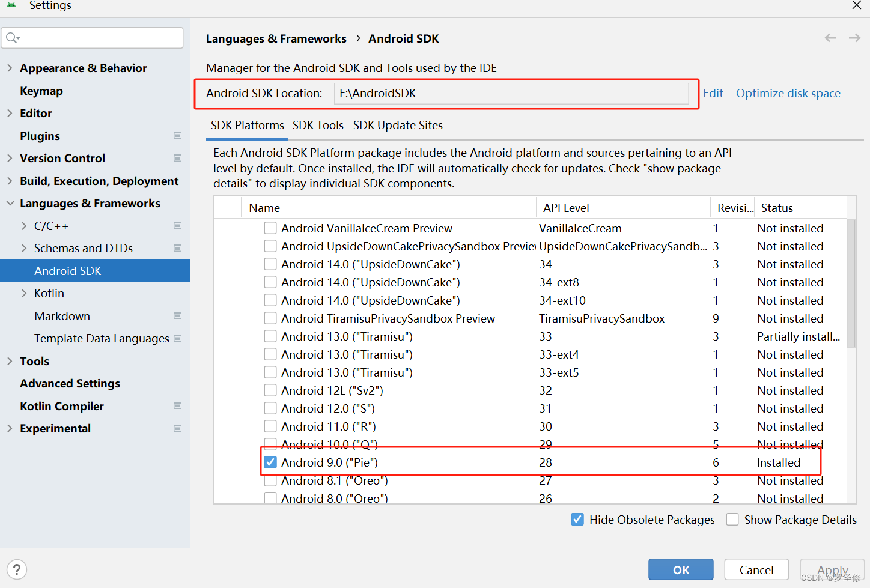The height and width of the screenshot is (588, 870).
Task: Click the project-level icon beside Schemas and DTDs
Action: pyautogui.click(x=177, y=248)
